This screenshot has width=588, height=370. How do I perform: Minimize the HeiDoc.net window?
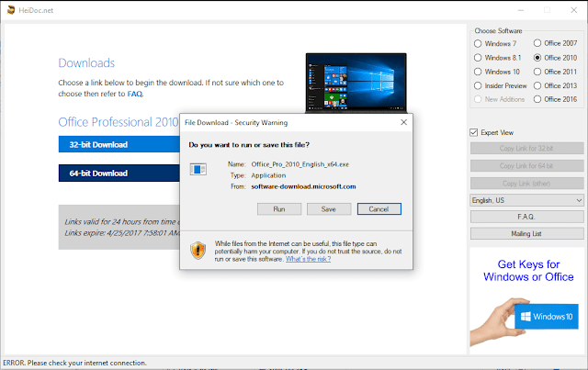[521, 10]
